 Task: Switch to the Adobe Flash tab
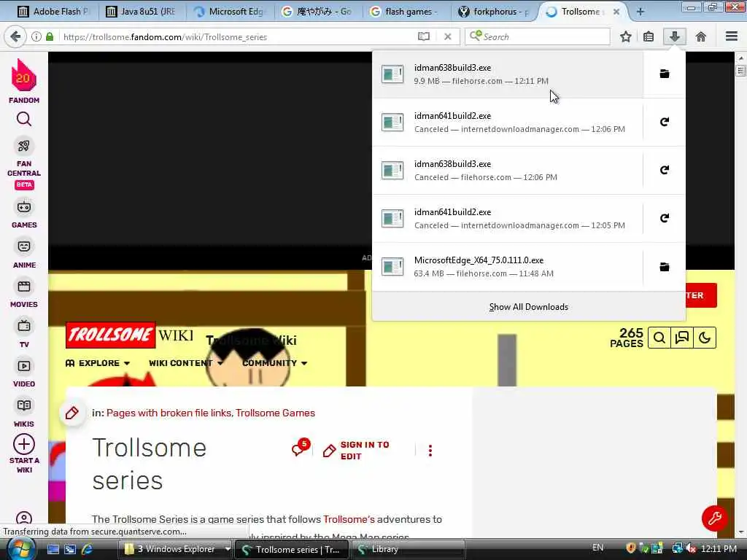tap(53, 12)
